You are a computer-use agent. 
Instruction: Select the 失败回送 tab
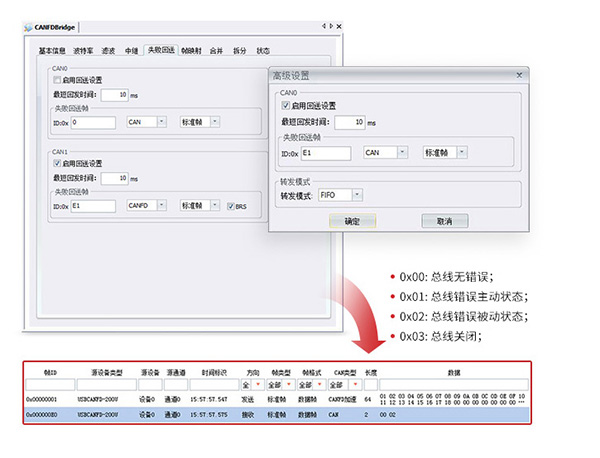coord(161,50)
